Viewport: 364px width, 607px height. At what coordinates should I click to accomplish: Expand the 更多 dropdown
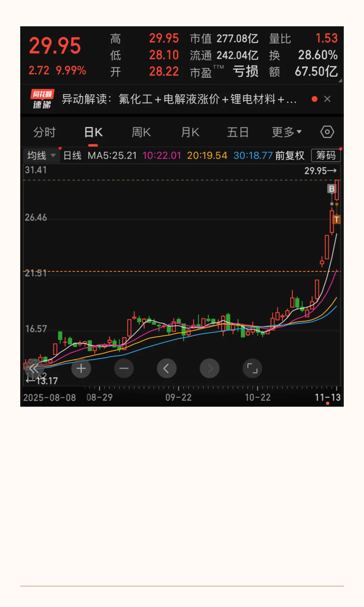pos(286,132)
